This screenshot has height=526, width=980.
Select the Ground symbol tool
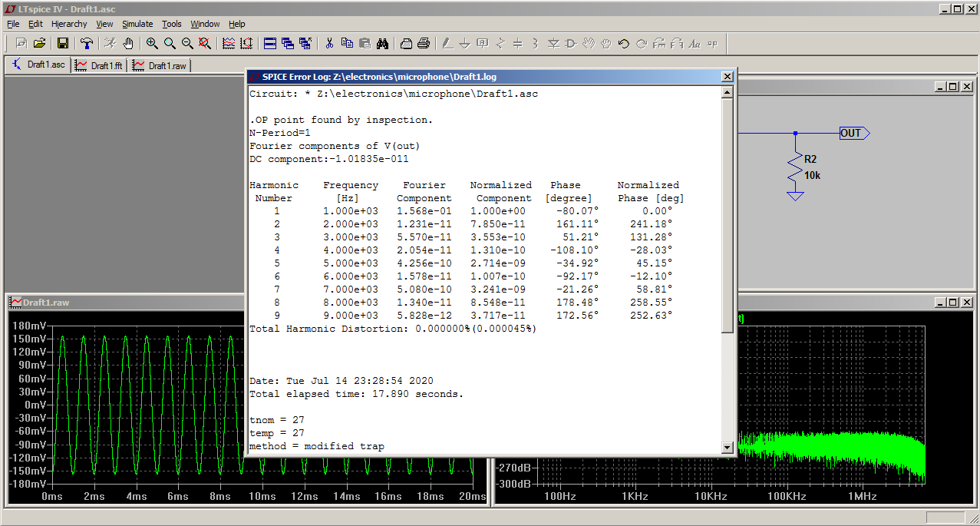tap(465, 43)
